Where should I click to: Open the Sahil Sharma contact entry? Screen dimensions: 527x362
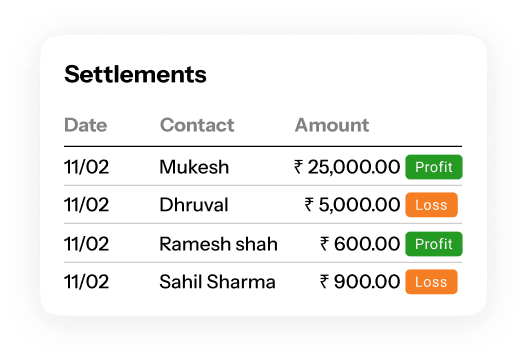217,282
